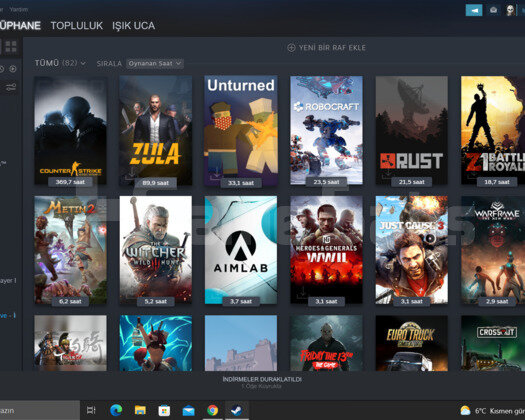Image resolution: width=525 pixels, height=420 pixels.
Task: Open the Heroes & Generals WWII cover
Action: coord(326,250)
